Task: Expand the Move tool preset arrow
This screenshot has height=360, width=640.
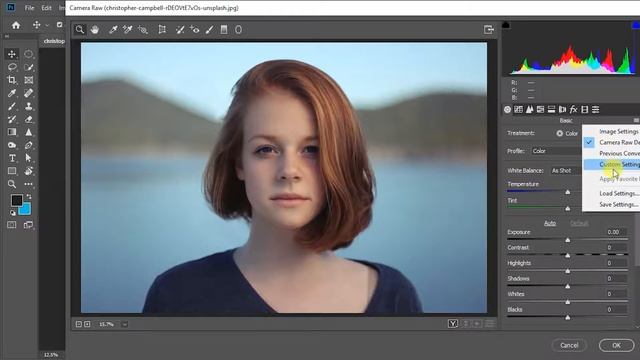Action: pos(47,25)
